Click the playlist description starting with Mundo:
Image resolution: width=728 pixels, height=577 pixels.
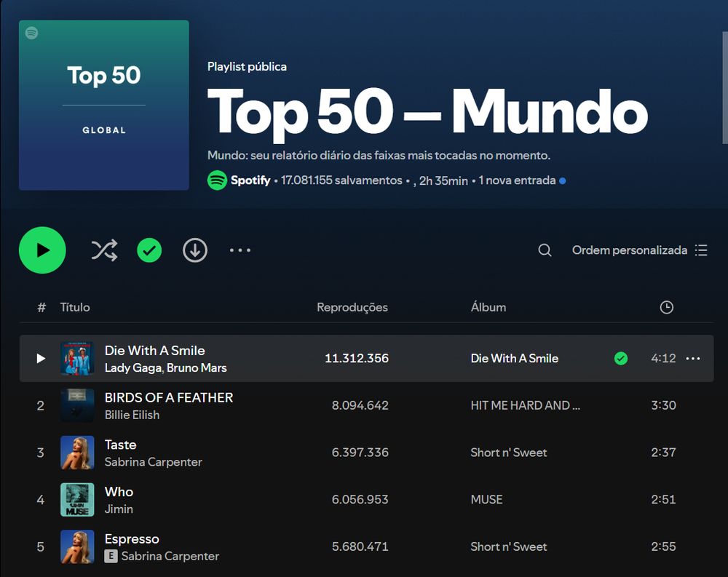pyautogui.click(x=379, y=155)
